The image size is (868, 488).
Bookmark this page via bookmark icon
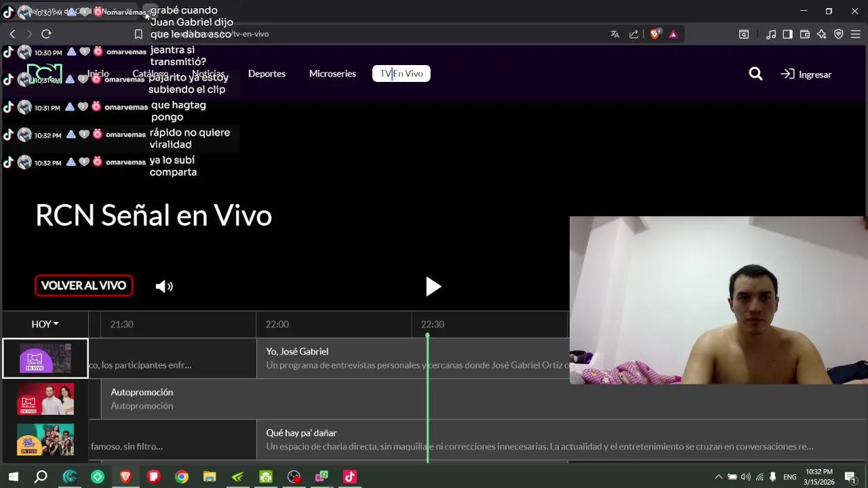click(x=138, y=34)
